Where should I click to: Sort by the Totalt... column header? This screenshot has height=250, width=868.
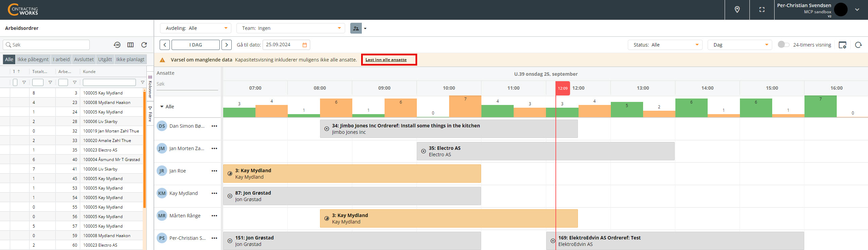click(x=40, y=72)
